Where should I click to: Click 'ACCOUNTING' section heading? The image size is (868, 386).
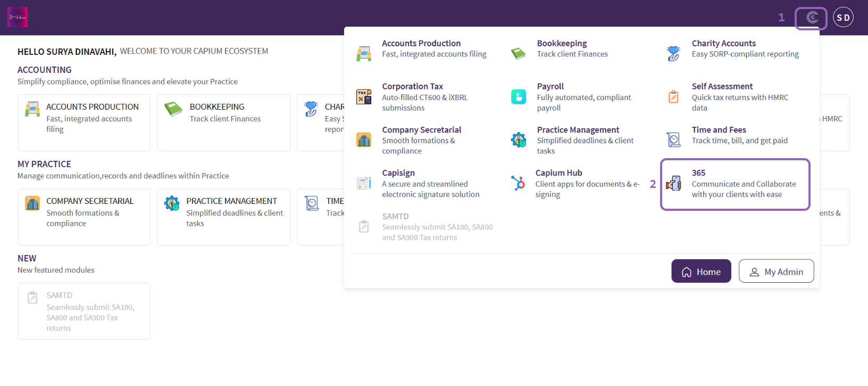(x=45, y=70)
